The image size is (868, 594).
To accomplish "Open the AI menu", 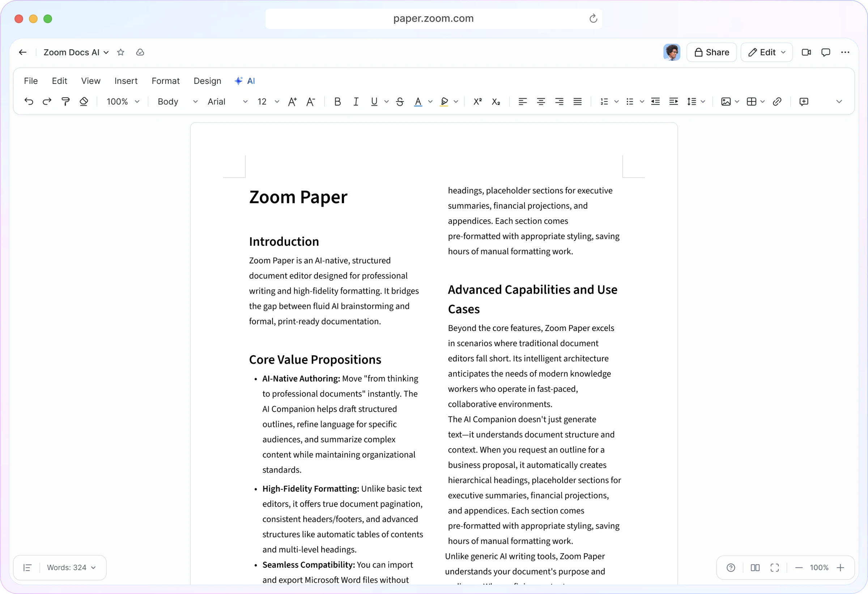I will (x=244, y=81).
